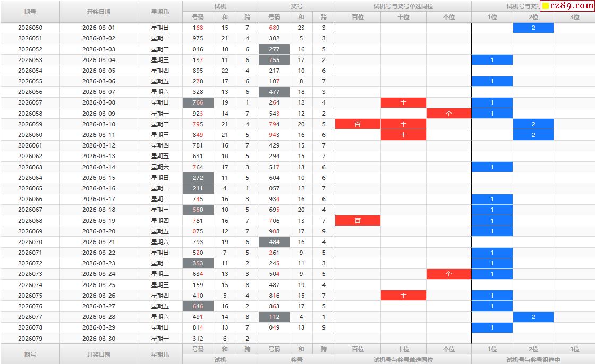Image resolution: width=595 pixels, height=364 pixels.
Task: Click the 试机 group header in header row
Action: click(x=220, y=6)
